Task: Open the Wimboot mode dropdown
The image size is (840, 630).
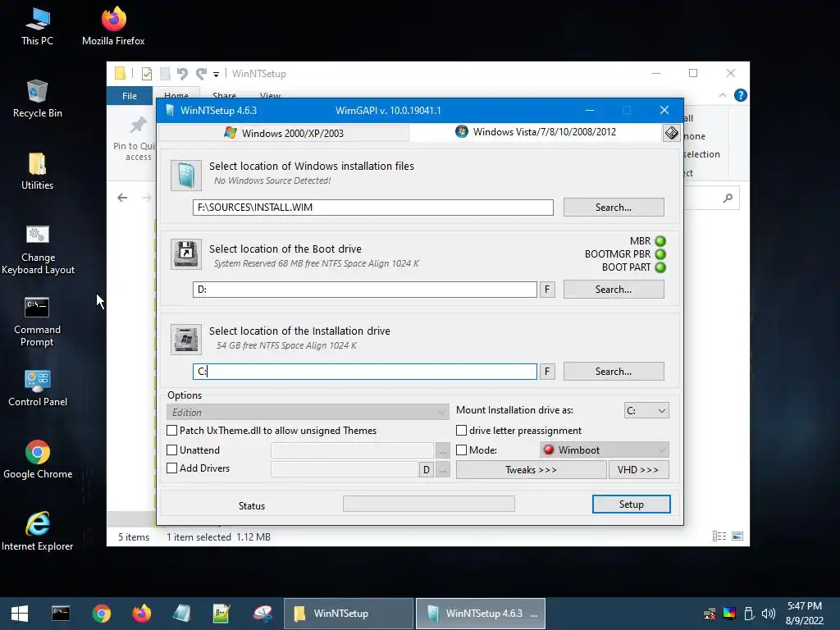Action: pos(605,450)
